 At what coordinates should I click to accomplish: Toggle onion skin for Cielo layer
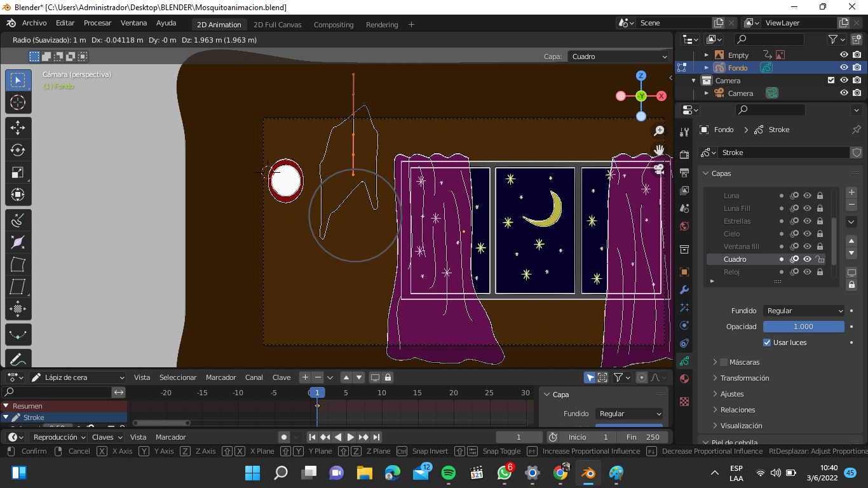(x=794, y=234)
